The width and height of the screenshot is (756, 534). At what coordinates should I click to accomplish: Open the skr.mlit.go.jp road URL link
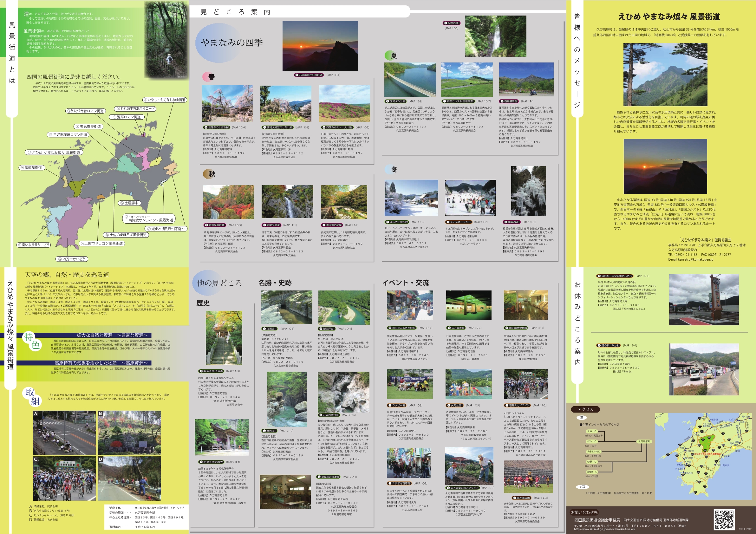click(x=604, y=529)
